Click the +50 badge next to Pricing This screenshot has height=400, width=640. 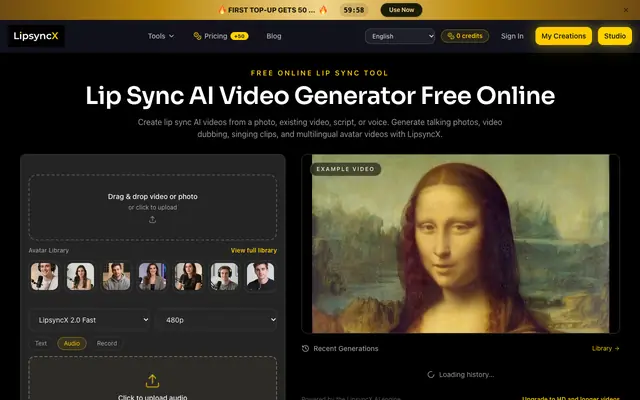pos(239,36)
